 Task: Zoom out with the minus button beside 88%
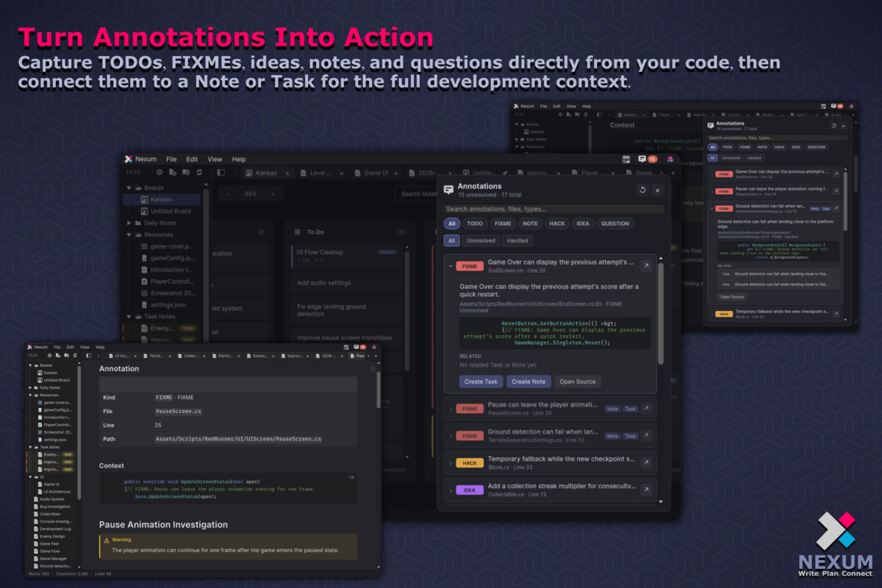227,193
